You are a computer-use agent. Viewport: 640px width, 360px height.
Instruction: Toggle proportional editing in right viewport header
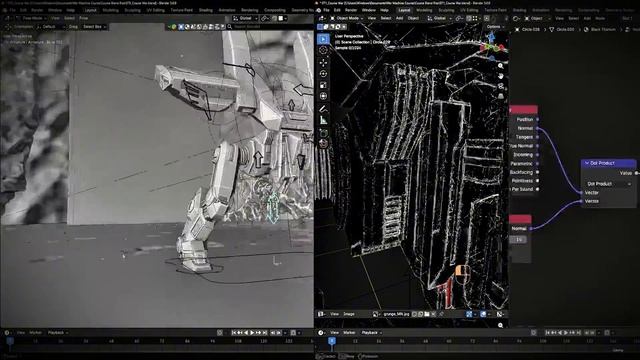[x=487, y=18]
